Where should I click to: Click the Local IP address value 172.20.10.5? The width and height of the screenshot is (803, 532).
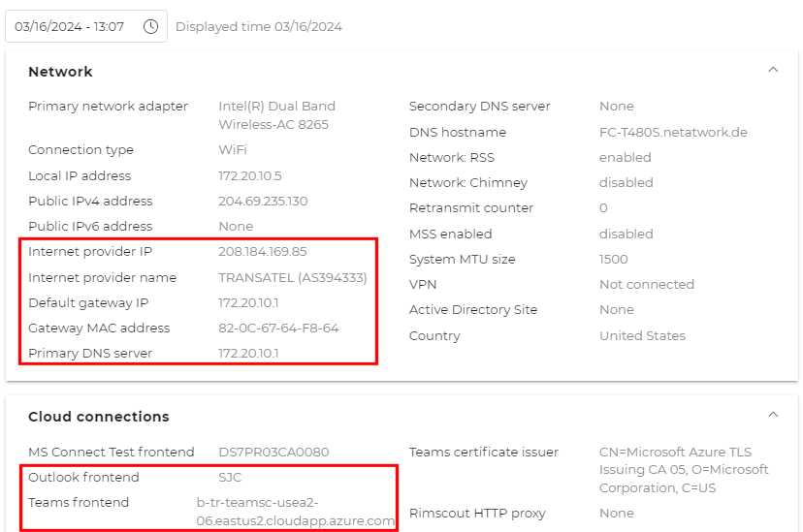(250, 176)
